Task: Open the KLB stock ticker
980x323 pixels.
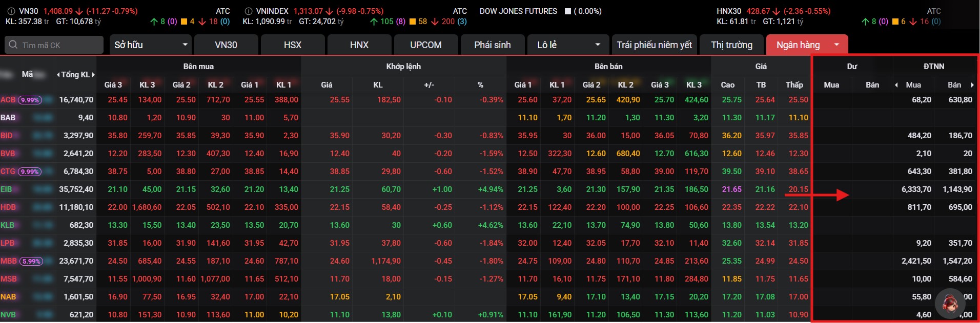Action: [8, 225]
